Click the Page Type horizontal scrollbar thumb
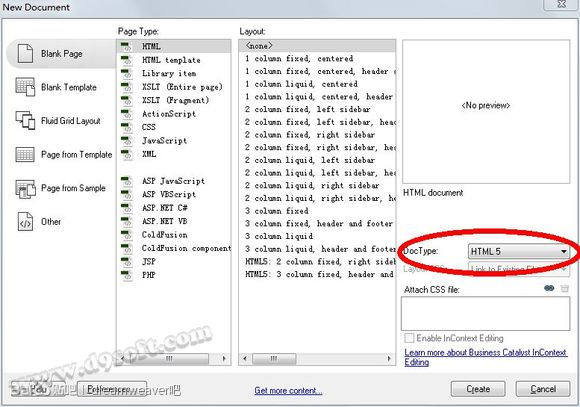The height and width of the screenshot is (407, 580). 169,359
